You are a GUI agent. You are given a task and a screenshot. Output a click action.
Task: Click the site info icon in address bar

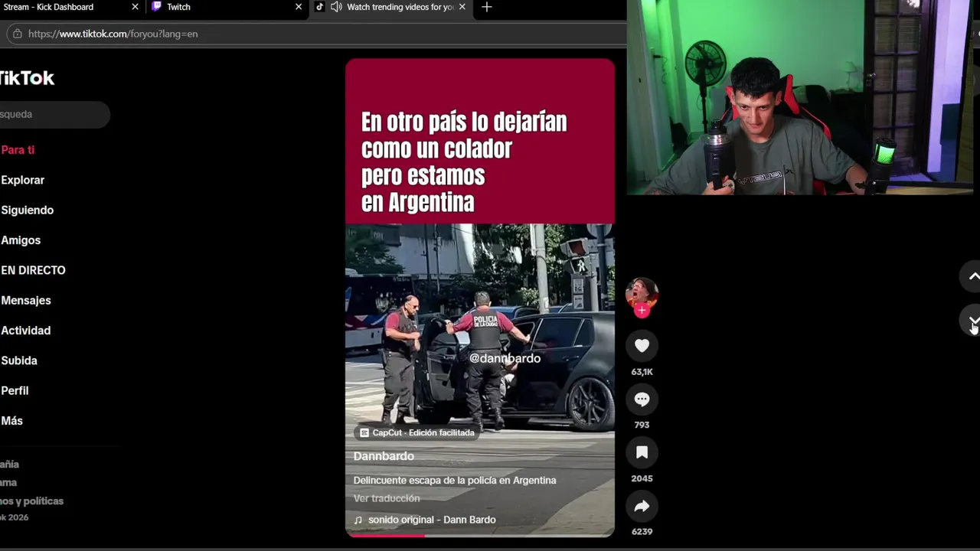tap(17, 34)
